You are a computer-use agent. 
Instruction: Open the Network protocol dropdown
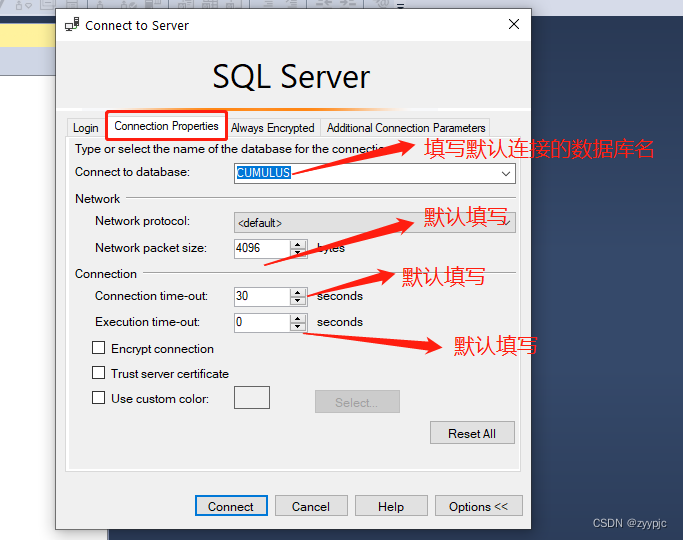(x=375, y=223)
